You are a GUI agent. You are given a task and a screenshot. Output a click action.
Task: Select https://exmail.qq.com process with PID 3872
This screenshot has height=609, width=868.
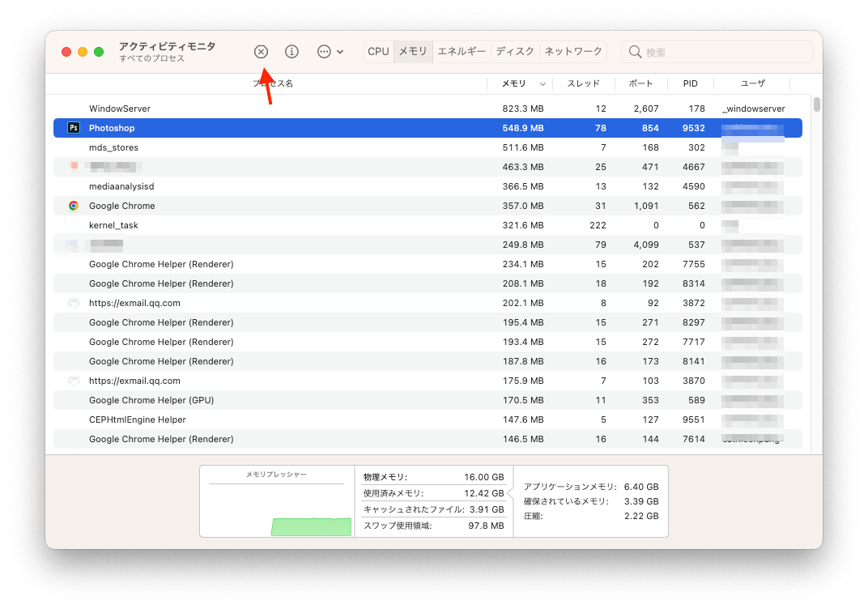coord(428,303)
